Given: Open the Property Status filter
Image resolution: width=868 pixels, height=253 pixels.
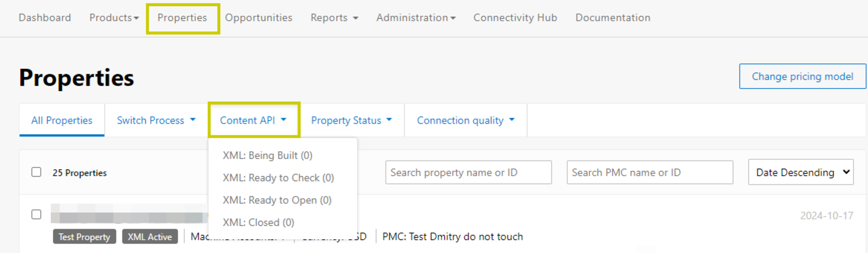Looking at the screenshot, I should tap(351, 121).
